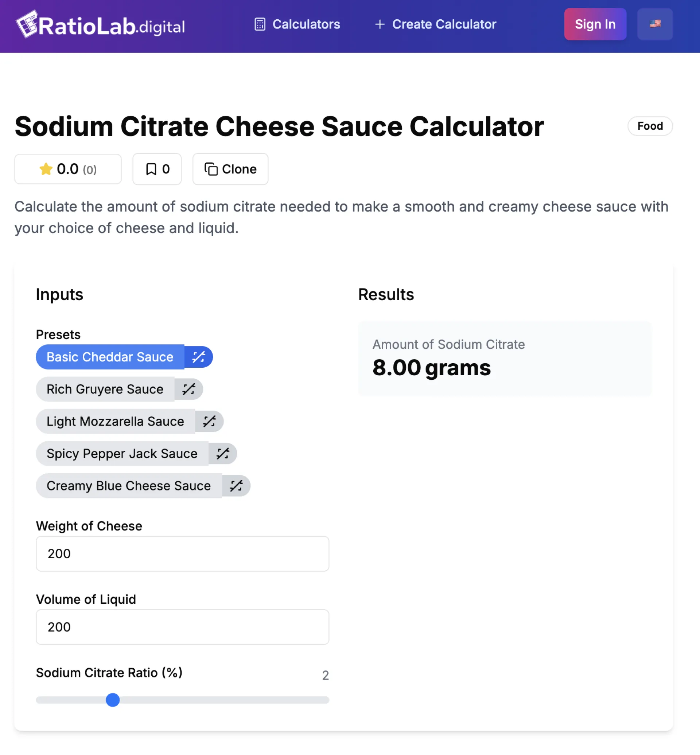The height and width of the screenshot is (755, 700).
Task: Select the Creamy Blue Cheese Sauce preset
Action: [129, 485]
